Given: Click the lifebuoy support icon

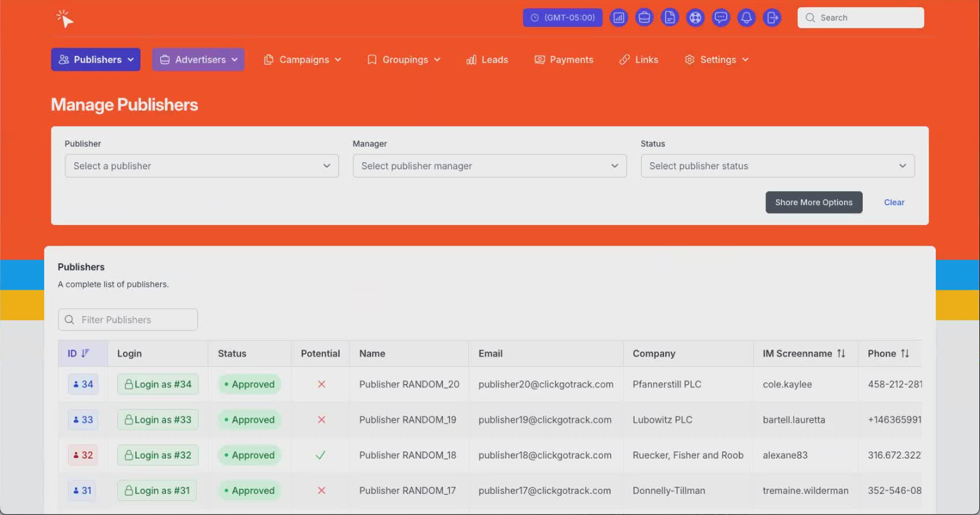Looking at the screenshot, I should tap(695, 18).
